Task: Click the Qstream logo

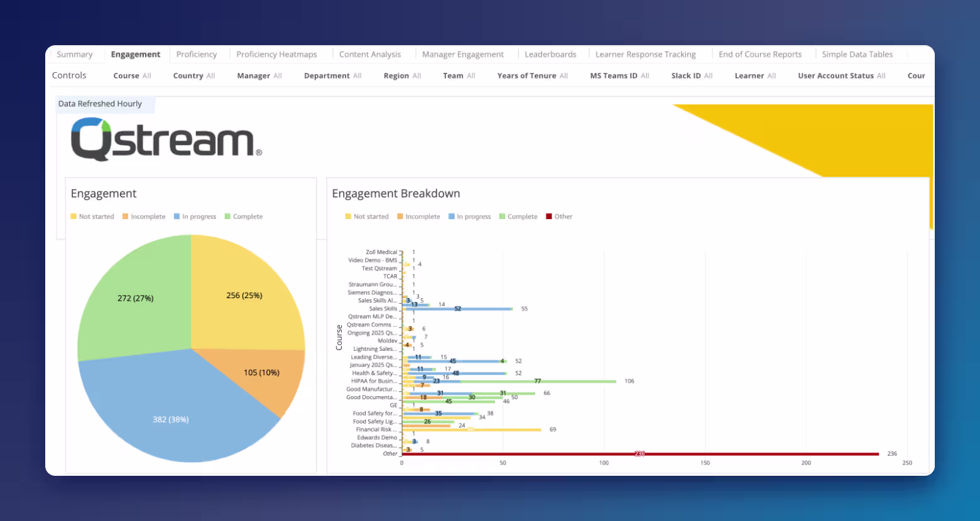Action: [166, 139]
